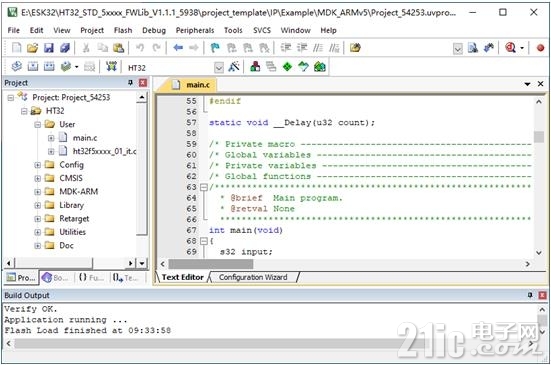Switch to the Configuration Wizard tab
This screenshot has width=551, height=365.
point(253,277)
